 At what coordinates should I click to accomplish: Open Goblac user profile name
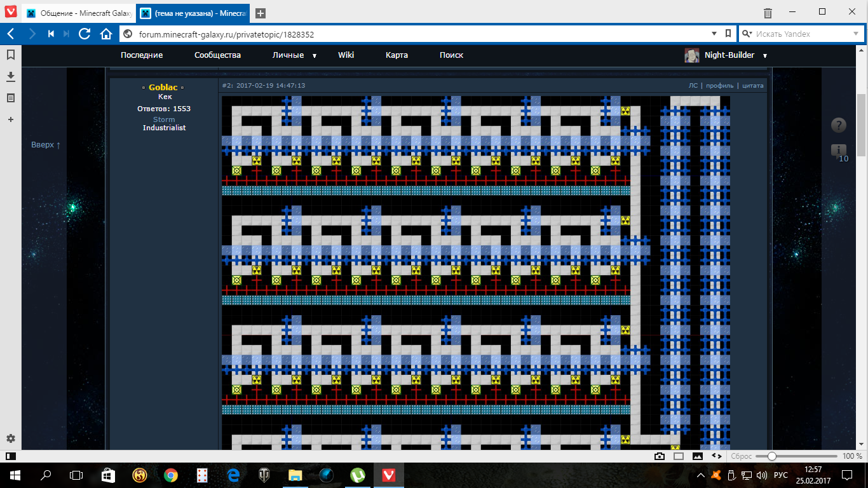(x=163, y=87)
